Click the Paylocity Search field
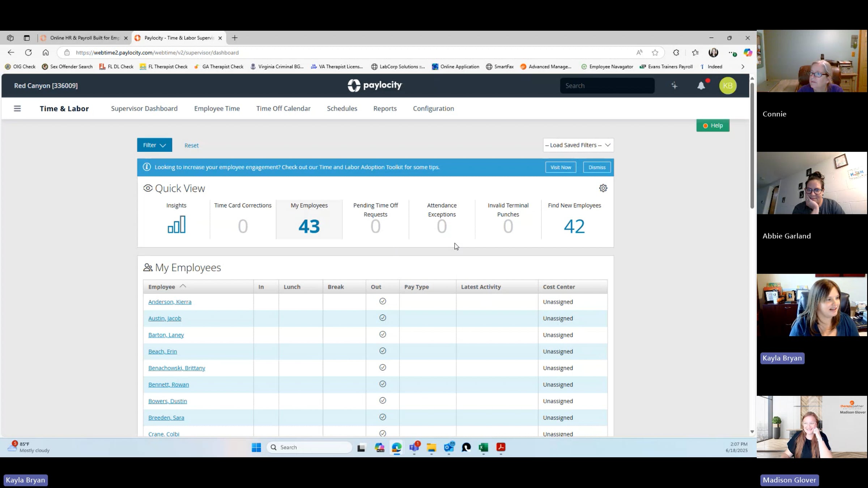Screen dimensions: 868x488 click(x=607, y=86)
